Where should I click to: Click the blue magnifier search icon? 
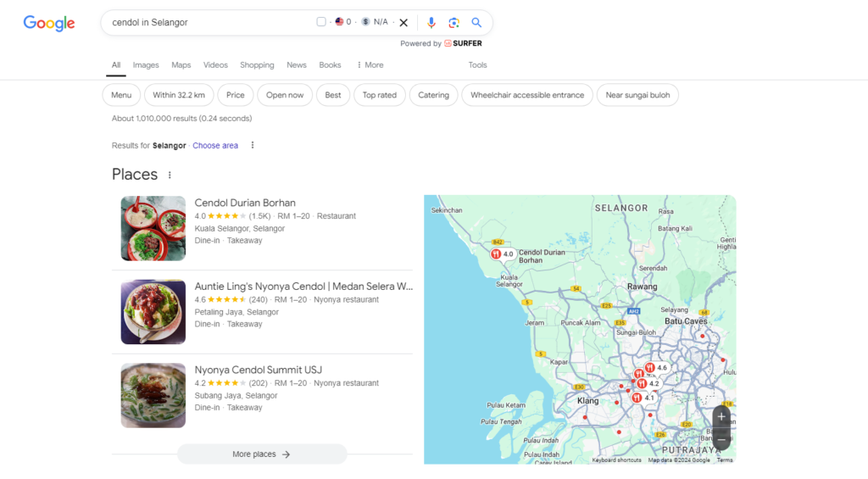(476, 23)
